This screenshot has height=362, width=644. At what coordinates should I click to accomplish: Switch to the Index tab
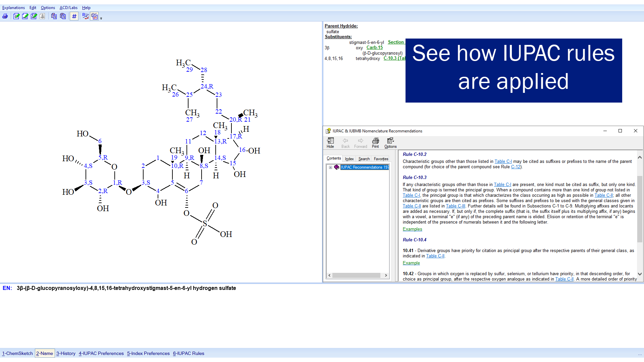point(349,159)
